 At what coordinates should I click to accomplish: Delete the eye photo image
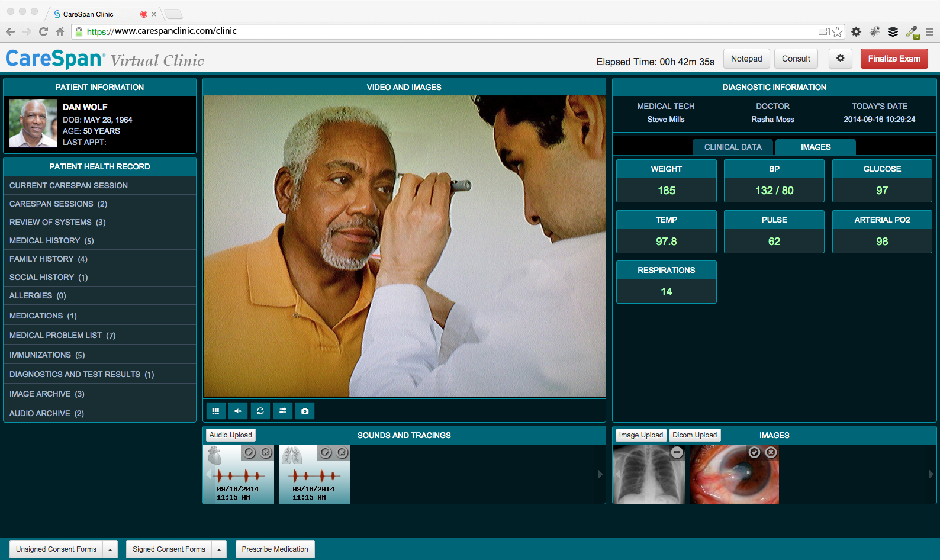tap(771, 452)
